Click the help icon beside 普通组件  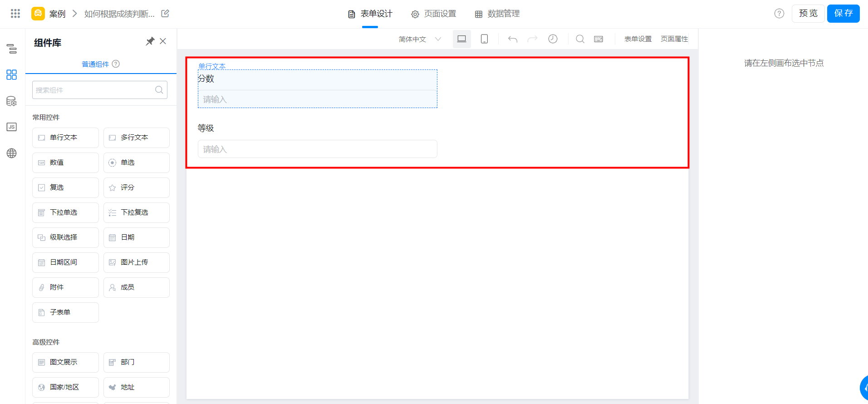click(x=116, y=64)
